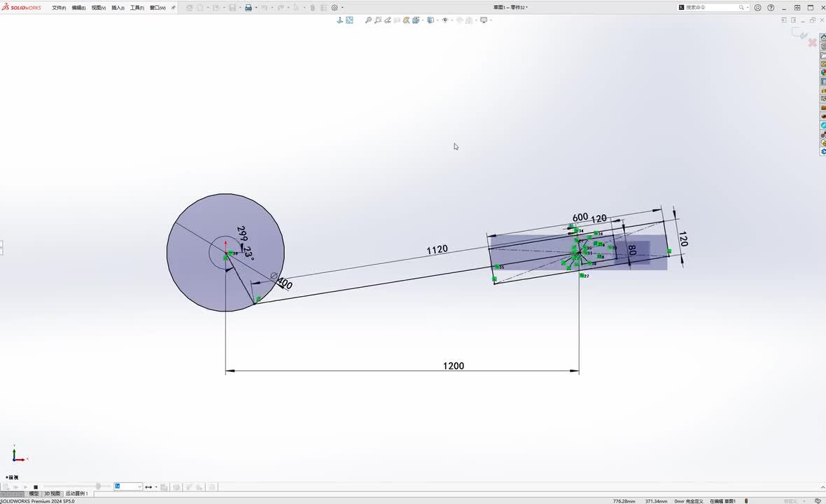Open the 视图 (View) menu

(x=99, y=8)
